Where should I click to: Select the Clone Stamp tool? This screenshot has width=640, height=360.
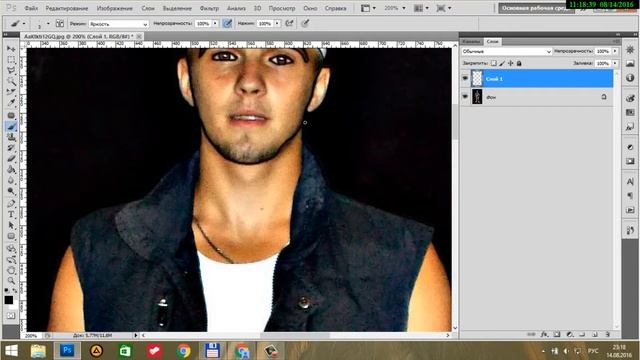coord(11,137)
